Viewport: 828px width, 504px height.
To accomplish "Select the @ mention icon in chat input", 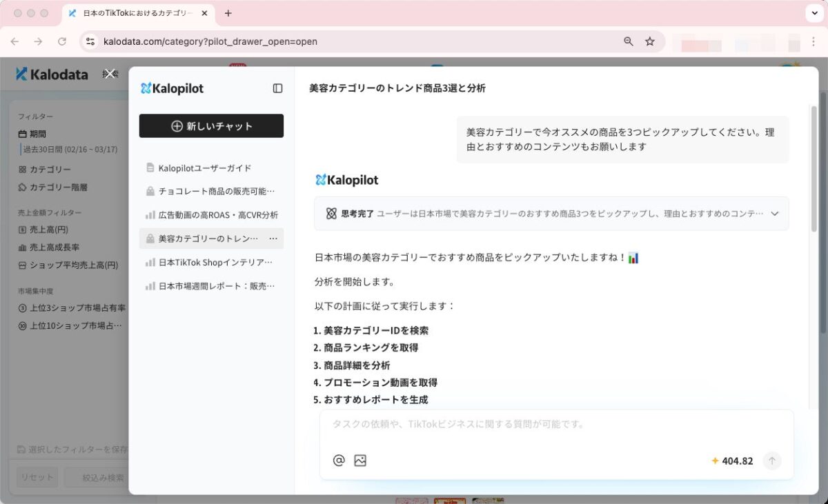I will coord(337,460).
